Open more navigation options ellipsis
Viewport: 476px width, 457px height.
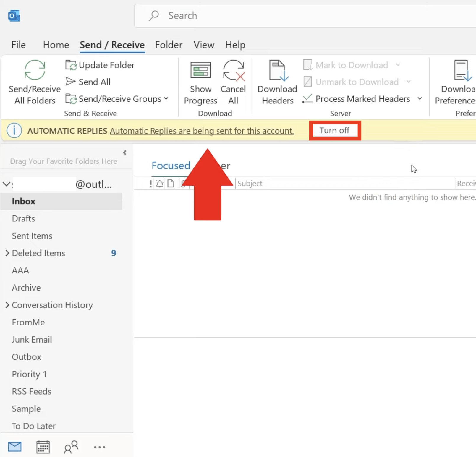[99, 447]
